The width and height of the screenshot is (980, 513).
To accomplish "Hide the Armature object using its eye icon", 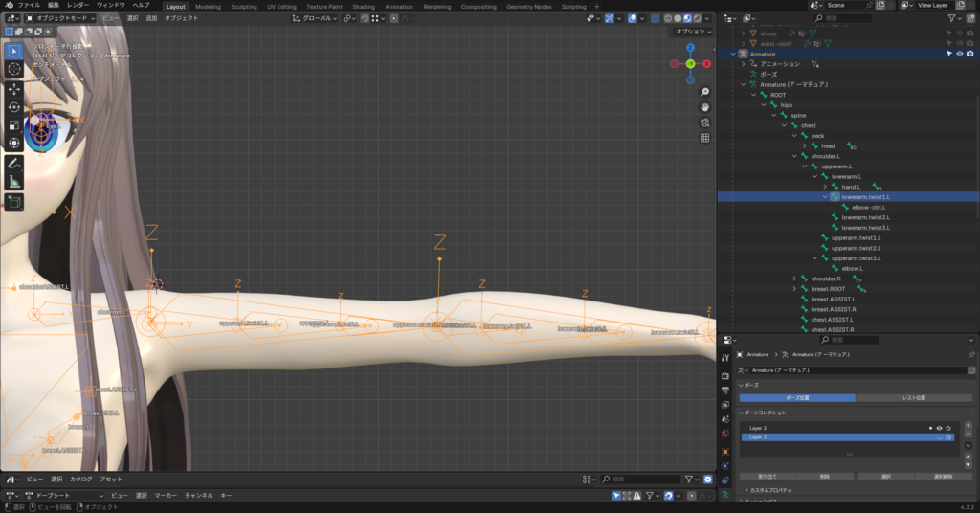I will pos(959,54).
